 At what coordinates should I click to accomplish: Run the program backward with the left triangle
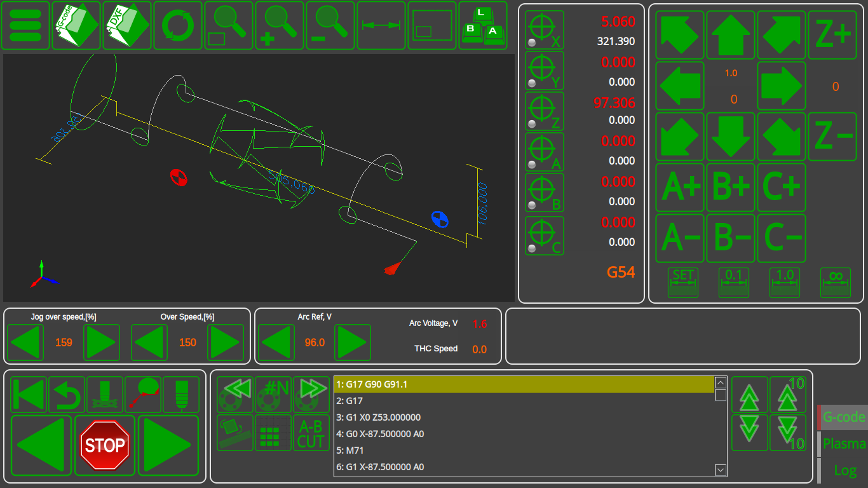[x=41, y=445]
